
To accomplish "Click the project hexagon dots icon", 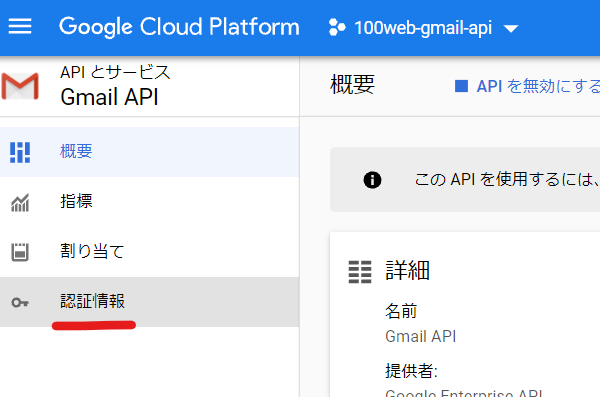I will pos(337,27).
